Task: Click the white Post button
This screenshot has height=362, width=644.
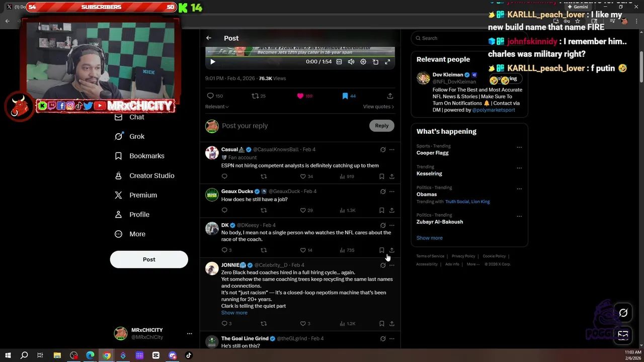Action: [149, 259]
